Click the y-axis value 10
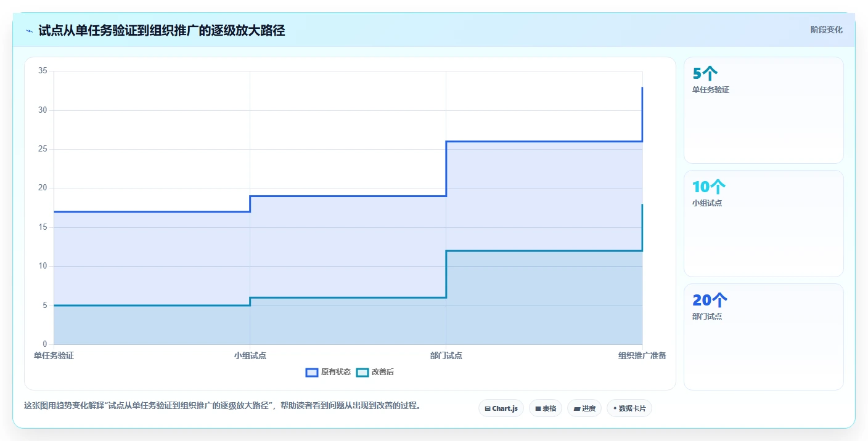This screenshot has height=441, width=868. coord(43,266)
